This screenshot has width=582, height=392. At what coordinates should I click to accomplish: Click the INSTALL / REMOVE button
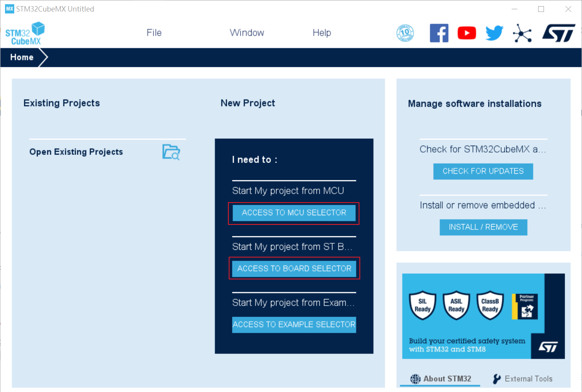484,227
